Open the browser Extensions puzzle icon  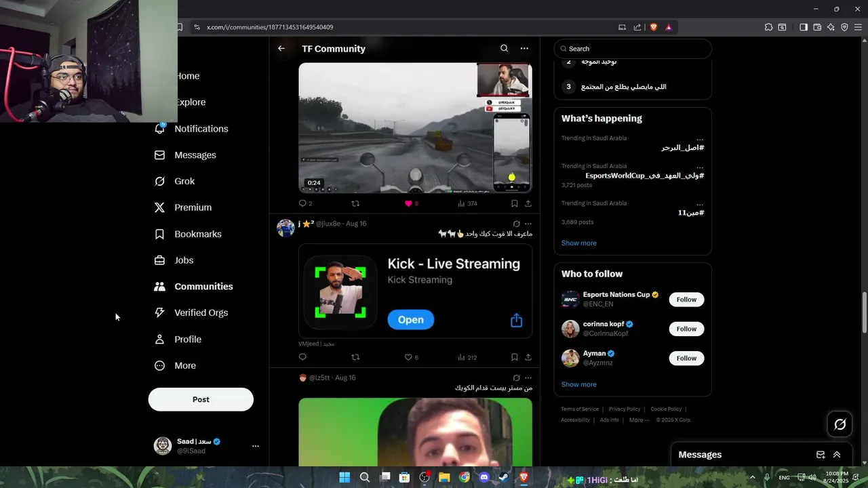(x=768, y=27)
